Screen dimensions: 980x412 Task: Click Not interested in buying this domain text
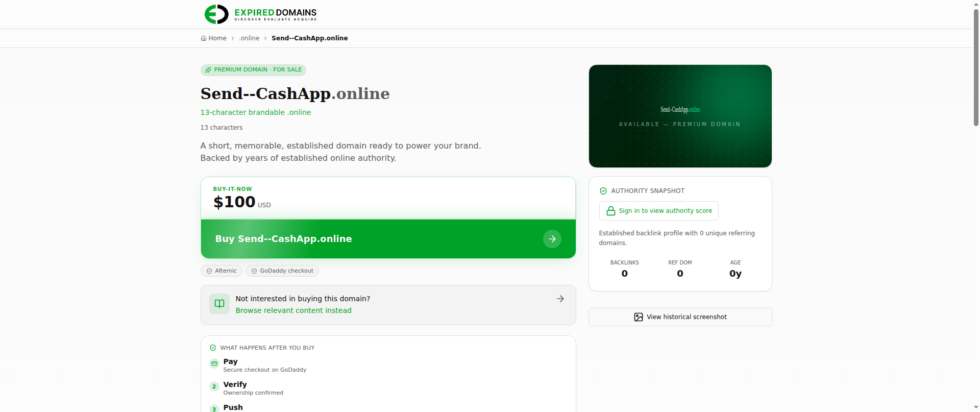pyautogui.click(x=303, y=299)
